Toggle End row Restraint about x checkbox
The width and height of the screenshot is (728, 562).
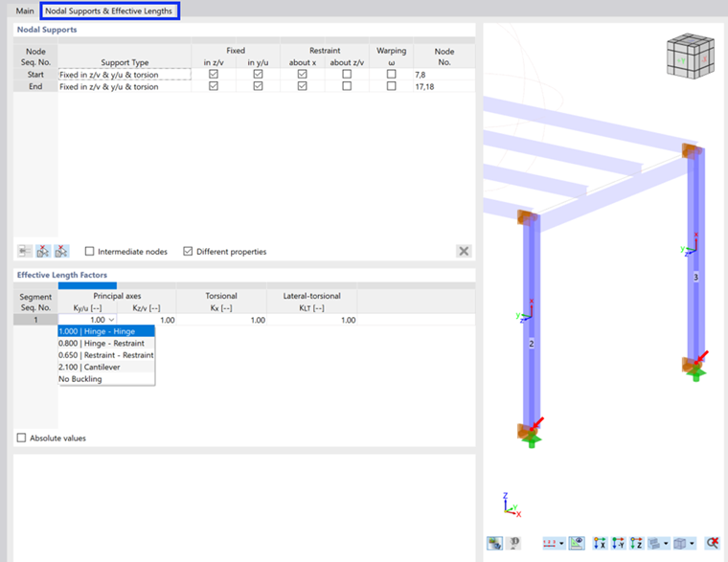303,86
